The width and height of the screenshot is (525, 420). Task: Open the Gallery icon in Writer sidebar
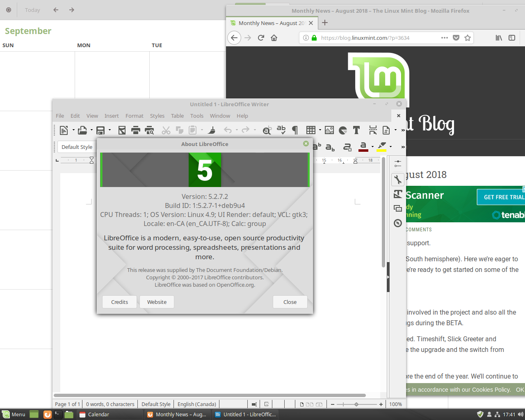398,208
